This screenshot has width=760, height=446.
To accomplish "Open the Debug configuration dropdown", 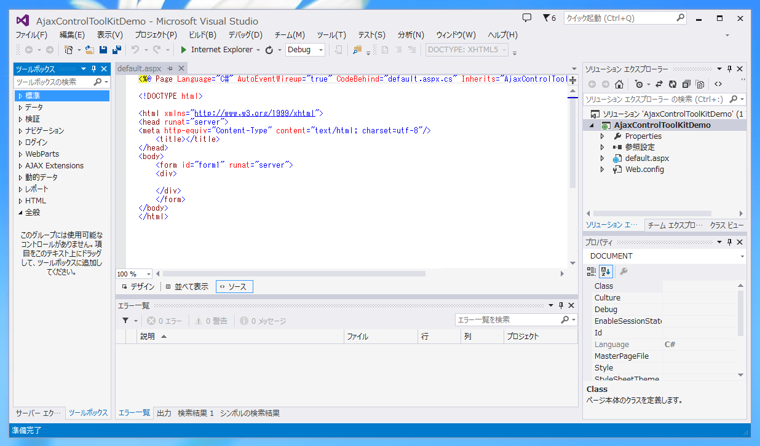I will tap(320, 49).
